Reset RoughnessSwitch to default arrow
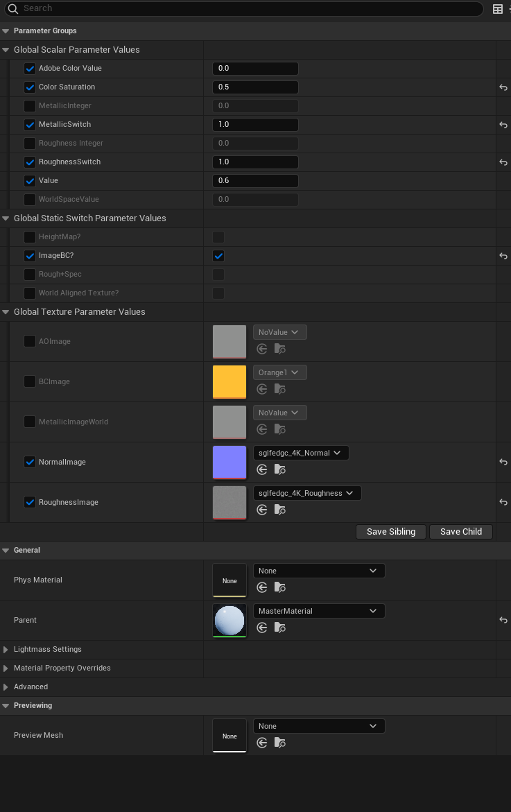 [503, 162]
